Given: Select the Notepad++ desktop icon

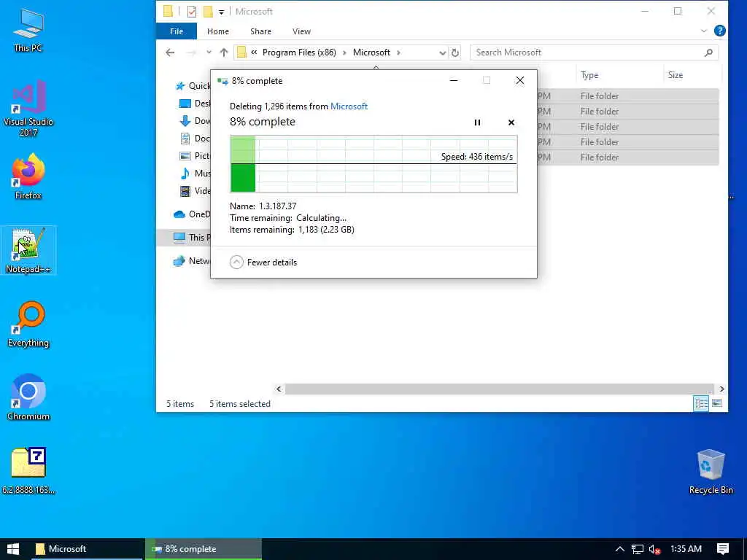Looking at the screenshot, I should tap(28, 251).
